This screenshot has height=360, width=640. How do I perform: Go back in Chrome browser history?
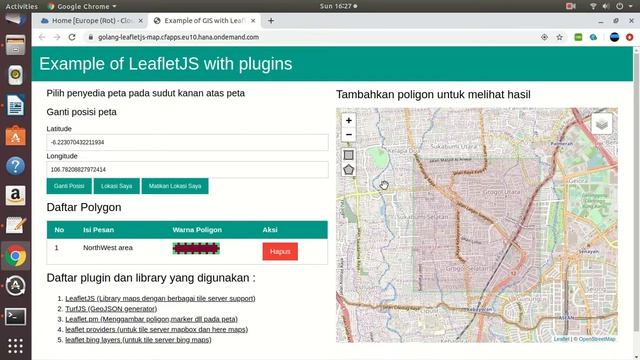[42, 37]
